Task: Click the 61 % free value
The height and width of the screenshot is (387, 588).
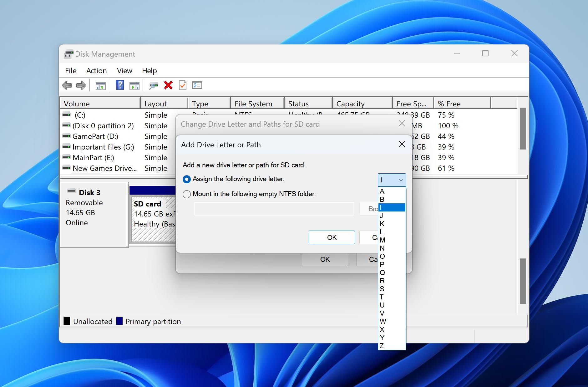Action: pos(446,168)
